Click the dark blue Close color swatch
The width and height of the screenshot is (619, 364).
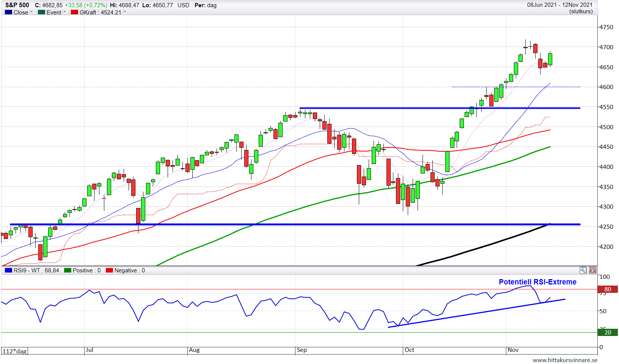point(8,12)
